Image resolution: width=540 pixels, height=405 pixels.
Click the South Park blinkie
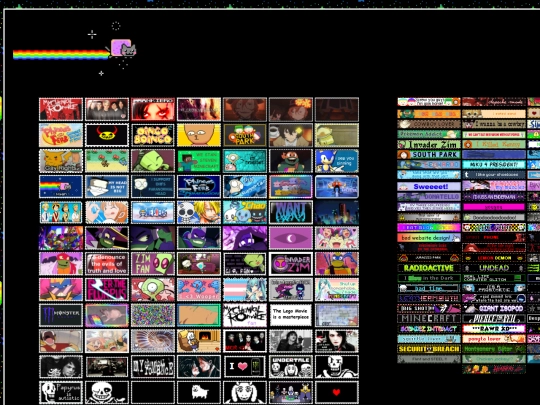[429, 155]
